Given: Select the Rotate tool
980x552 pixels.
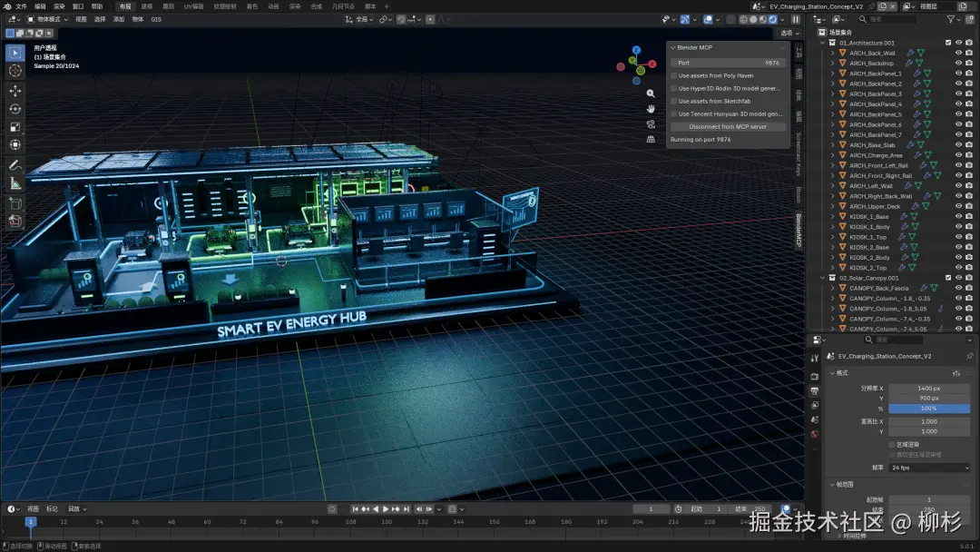Looking at the screenshot, I should coord(15,109).
